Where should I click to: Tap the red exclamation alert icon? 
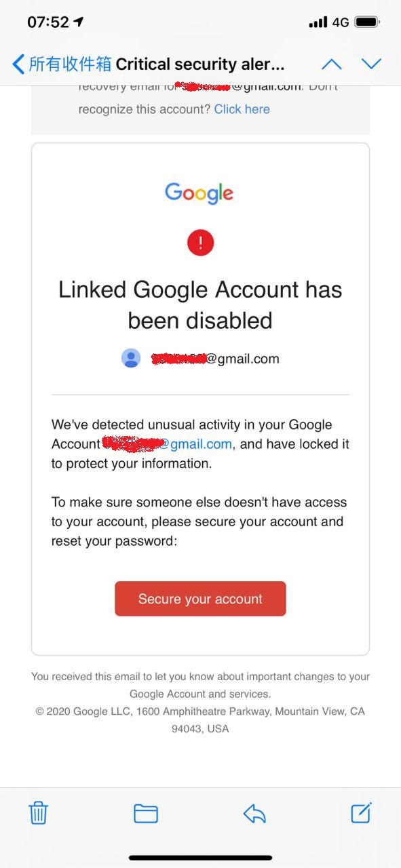200,242
